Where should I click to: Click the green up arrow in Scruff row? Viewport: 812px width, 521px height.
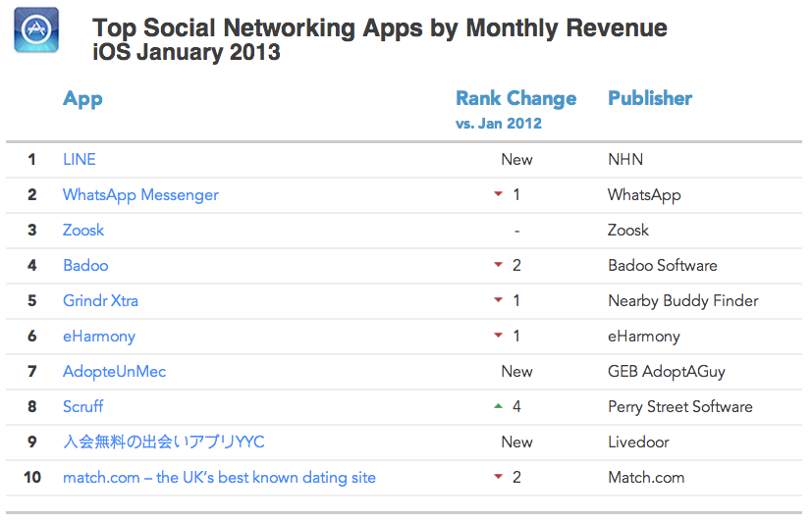point(498,407)
